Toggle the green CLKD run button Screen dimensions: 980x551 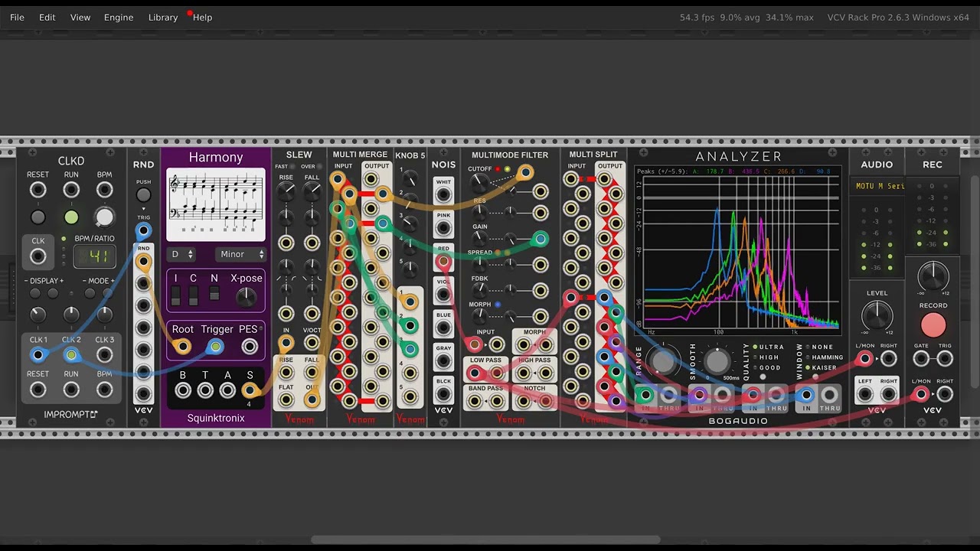pos(71,217)
